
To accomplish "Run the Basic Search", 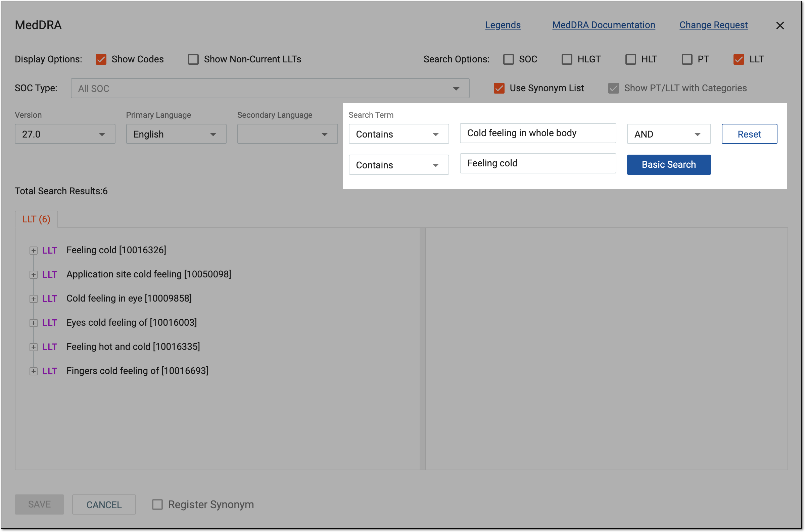I will pos(668,165).
